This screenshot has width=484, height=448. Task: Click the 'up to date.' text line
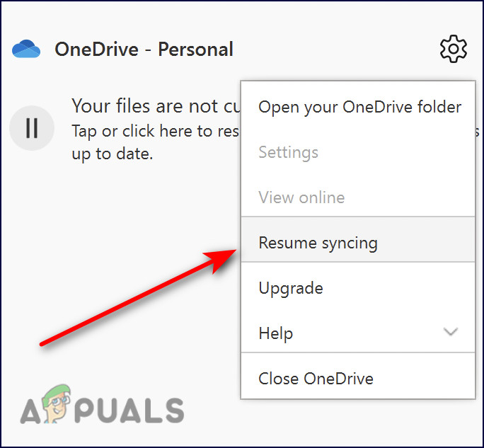coord(113,153)
